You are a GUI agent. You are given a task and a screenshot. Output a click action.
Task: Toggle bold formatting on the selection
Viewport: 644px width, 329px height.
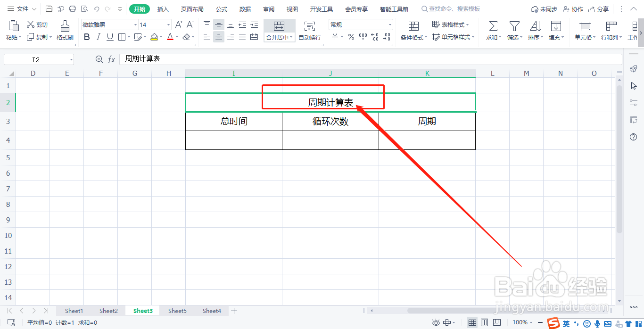[86, 37]
